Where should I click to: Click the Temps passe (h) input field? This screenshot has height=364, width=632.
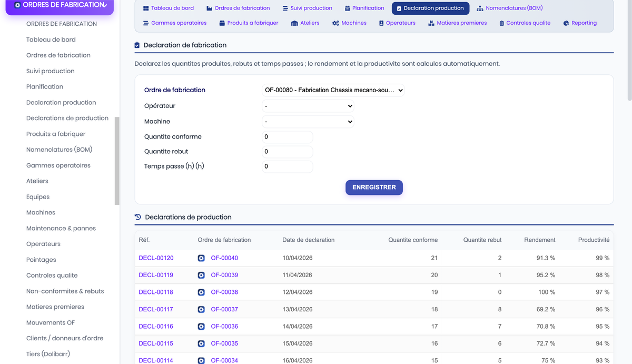pos(288,166)
